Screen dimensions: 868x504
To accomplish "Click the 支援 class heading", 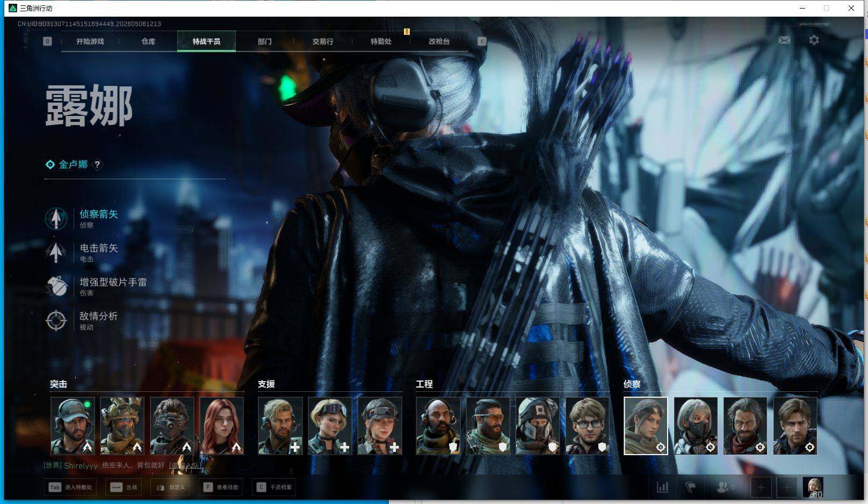I will [266, 384].
